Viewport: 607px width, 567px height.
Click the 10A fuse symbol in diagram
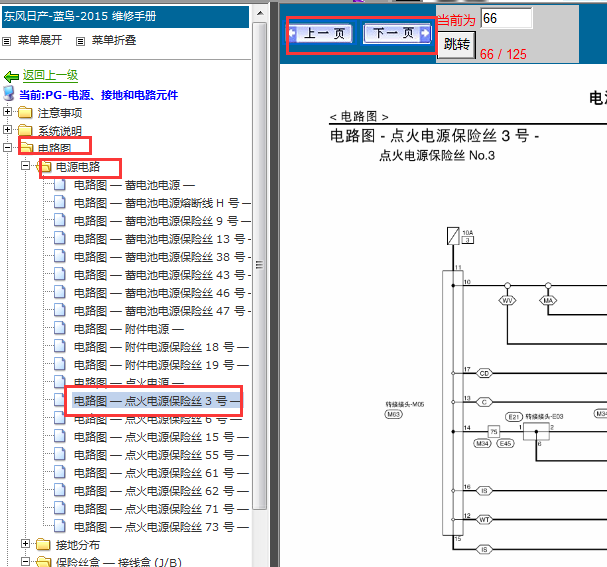(453, 236)
